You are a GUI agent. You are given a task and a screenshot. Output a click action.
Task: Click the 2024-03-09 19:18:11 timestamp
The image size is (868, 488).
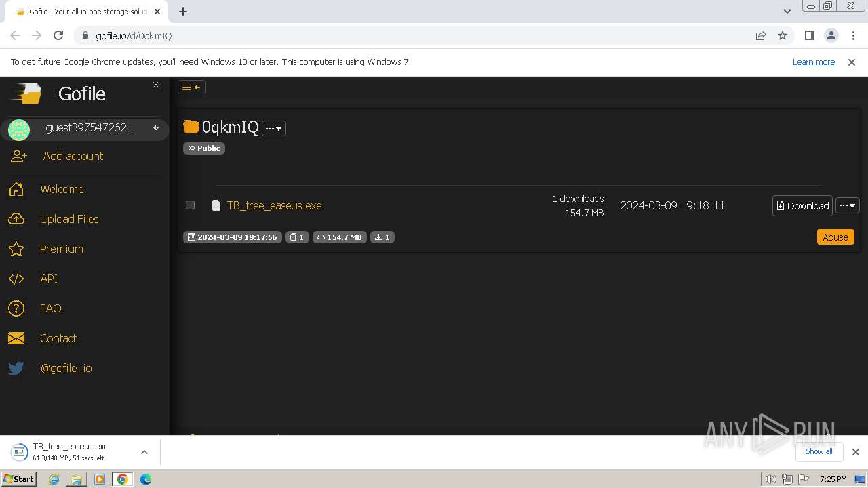[x=673, y=205]
